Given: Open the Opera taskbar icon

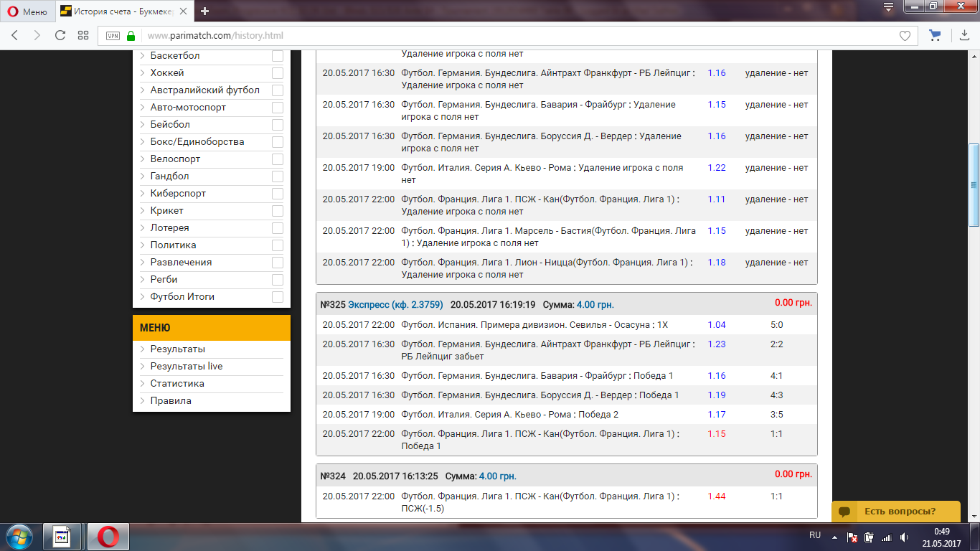Looking at the screenshot, I should coord(108,537).
